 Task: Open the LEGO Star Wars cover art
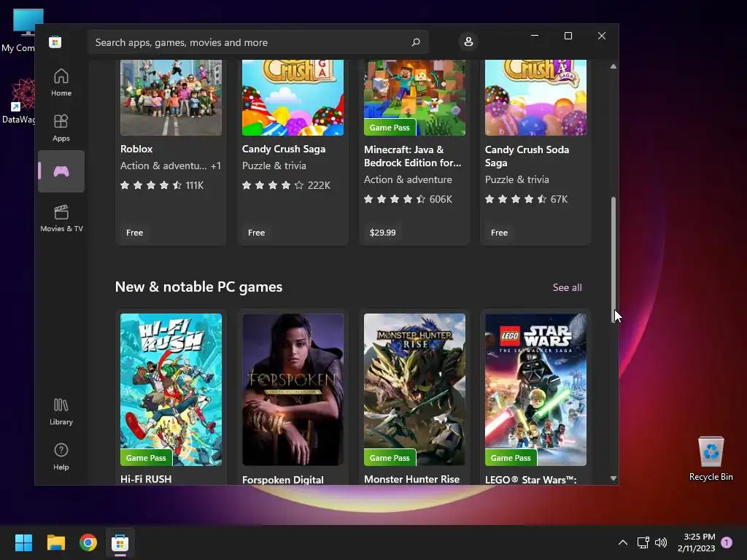tap(536, 389)
